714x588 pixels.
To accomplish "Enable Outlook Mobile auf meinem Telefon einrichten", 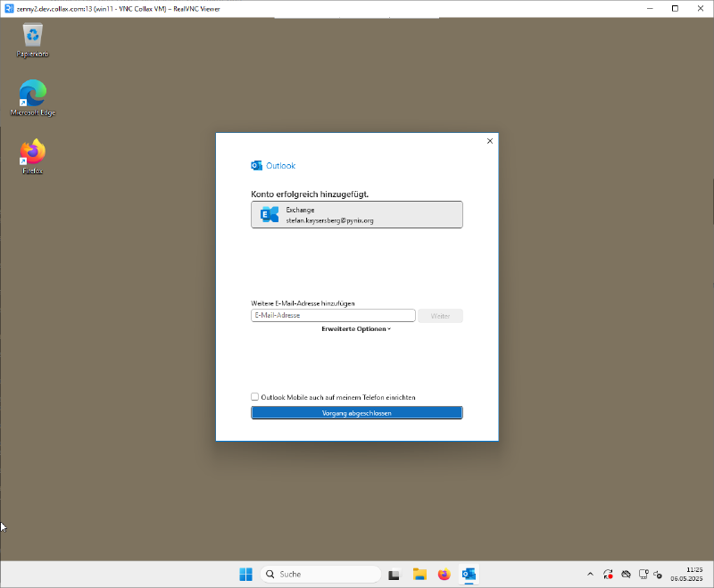I will point(254,397).
